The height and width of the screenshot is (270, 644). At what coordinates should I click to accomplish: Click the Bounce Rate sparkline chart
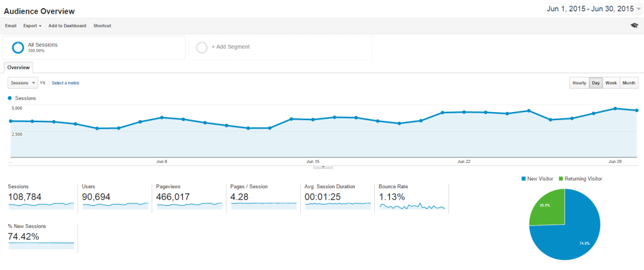click(x=413, y=206)
